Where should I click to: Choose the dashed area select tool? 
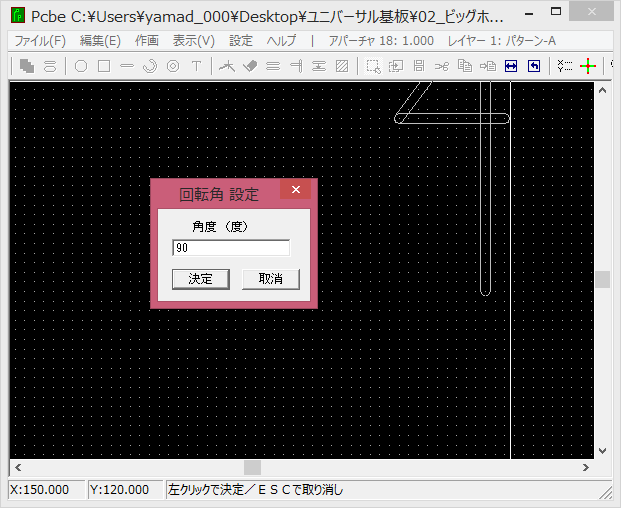click(x=372, y=66)
